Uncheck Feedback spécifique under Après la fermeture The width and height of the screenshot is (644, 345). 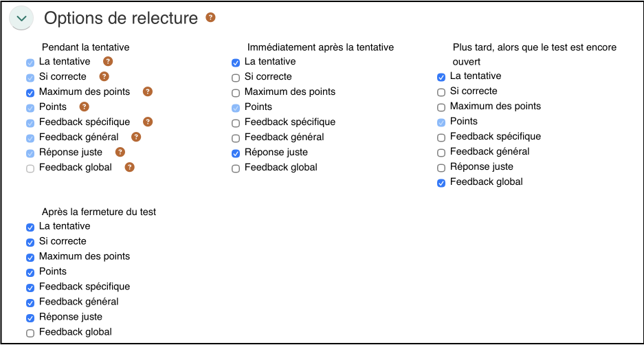coord(30,288)
